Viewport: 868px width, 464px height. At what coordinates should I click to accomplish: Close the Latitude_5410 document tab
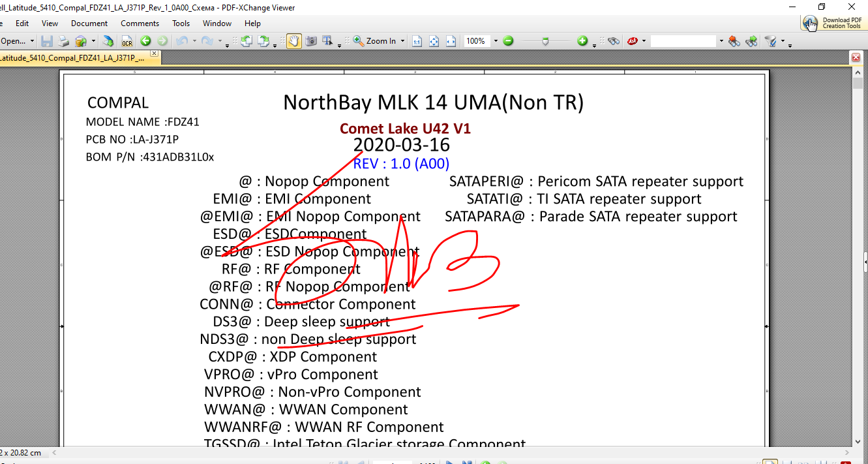point(154,54)
